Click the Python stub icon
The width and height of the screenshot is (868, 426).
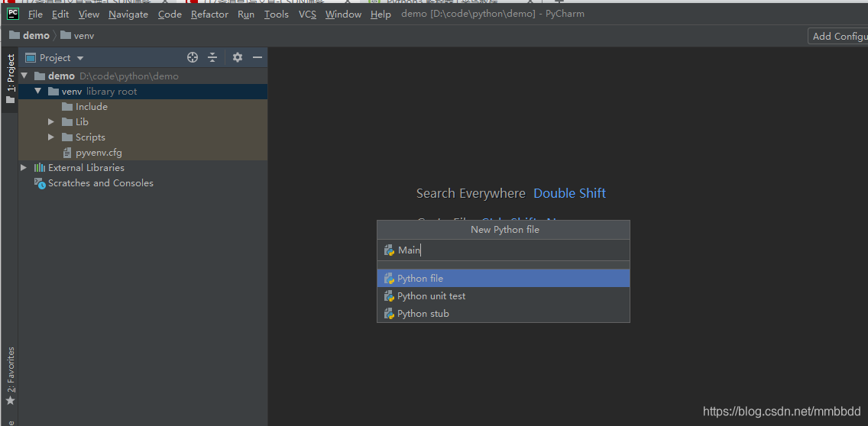pos(389,314)
